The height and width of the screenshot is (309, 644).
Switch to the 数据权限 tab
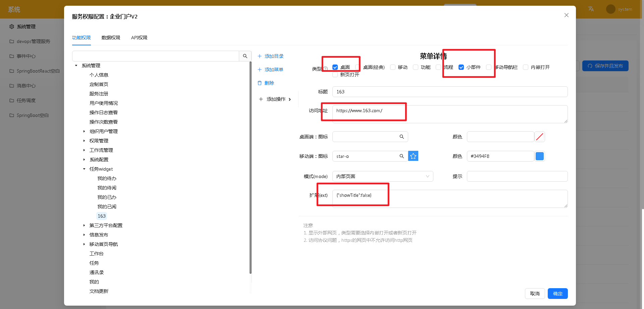coord(111,38)
